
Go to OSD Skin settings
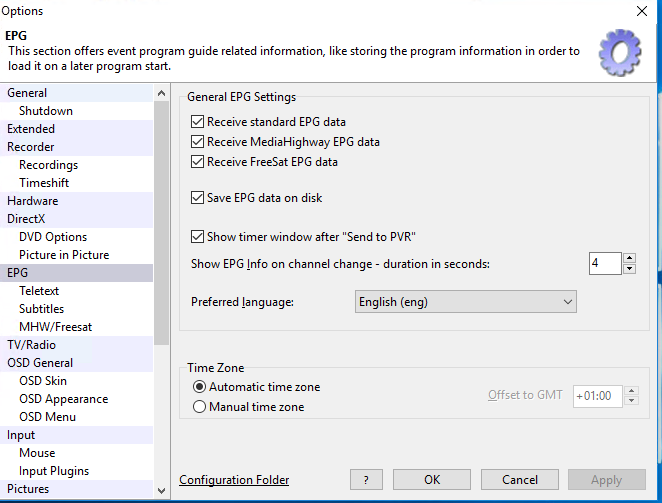pos(43,381)
